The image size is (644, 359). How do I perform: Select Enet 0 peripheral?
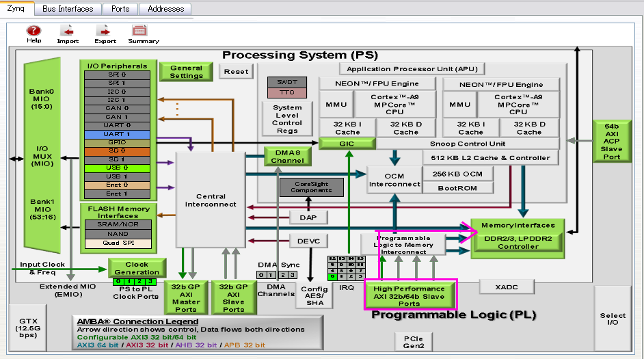(x=117, y=185)
